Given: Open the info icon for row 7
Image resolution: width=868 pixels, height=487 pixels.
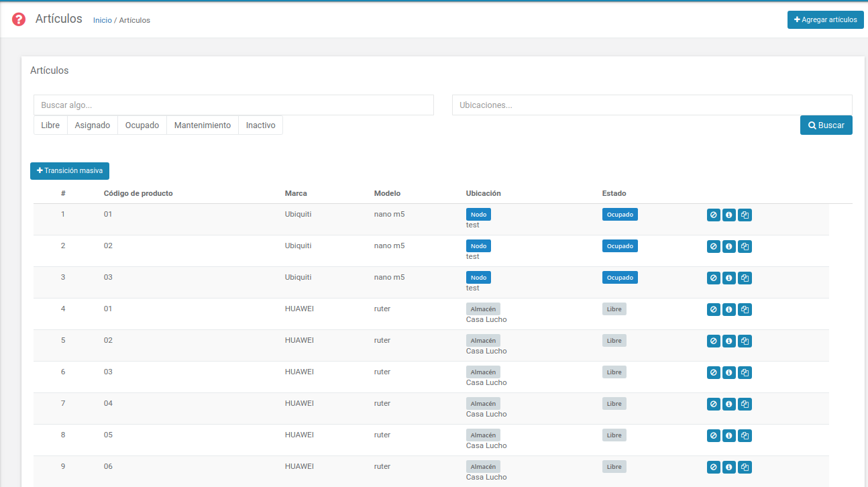Looking at the screenshot, I should point(729,404).
